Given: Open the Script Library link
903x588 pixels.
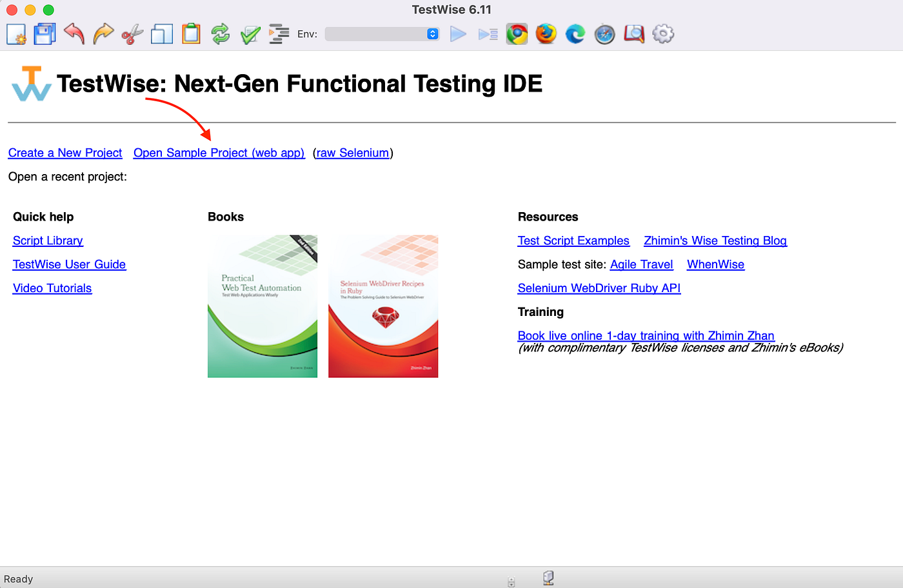Looking at the screenshot, I should (48, 240).
